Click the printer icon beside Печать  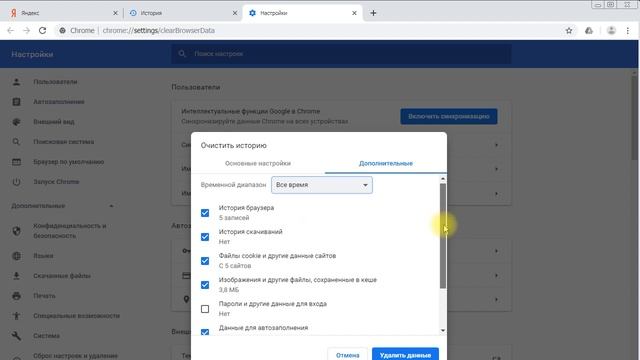[x=16, y=296]
